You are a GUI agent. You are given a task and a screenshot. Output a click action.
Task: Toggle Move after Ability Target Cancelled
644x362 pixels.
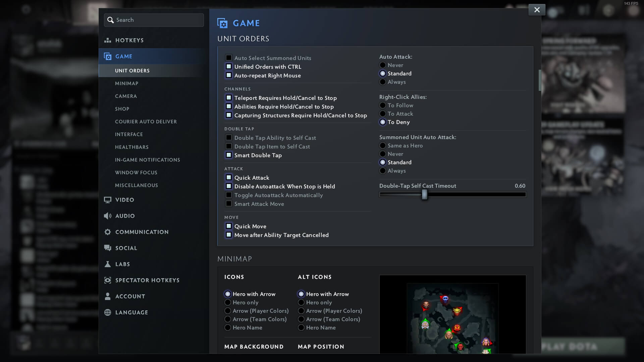[229, 235]
